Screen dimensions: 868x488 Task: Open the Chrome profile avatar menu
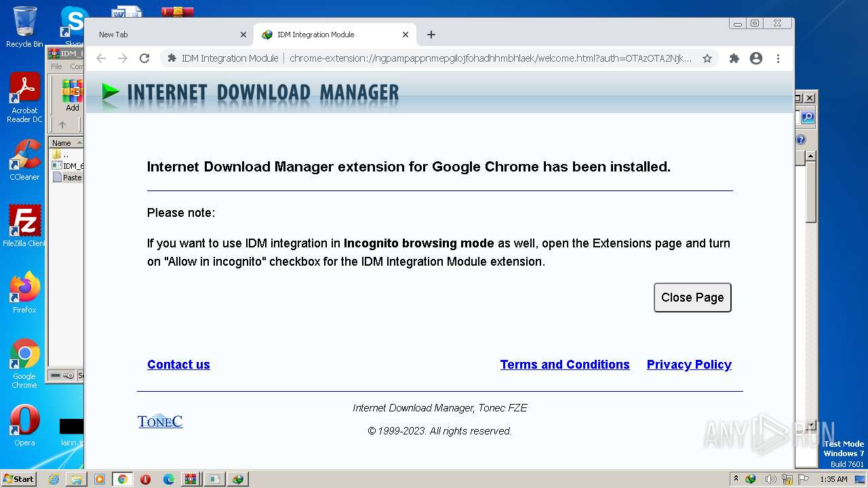(x=756, y=58)
